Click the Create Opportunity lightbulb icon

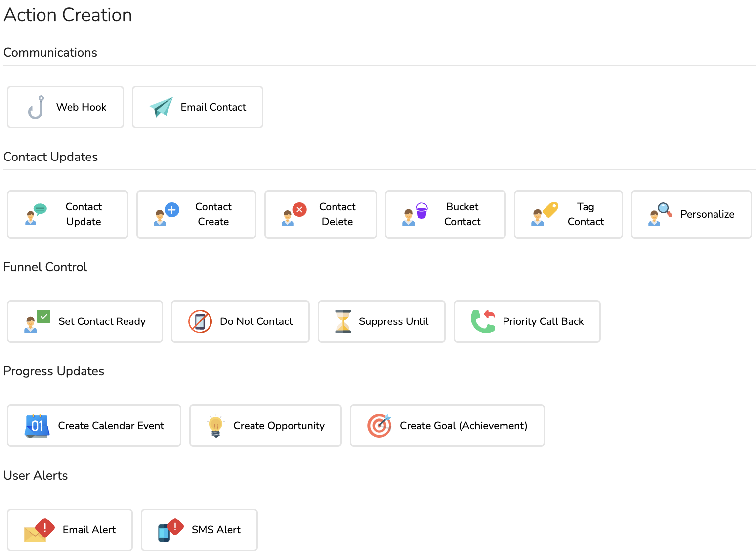tap(216, 426)
